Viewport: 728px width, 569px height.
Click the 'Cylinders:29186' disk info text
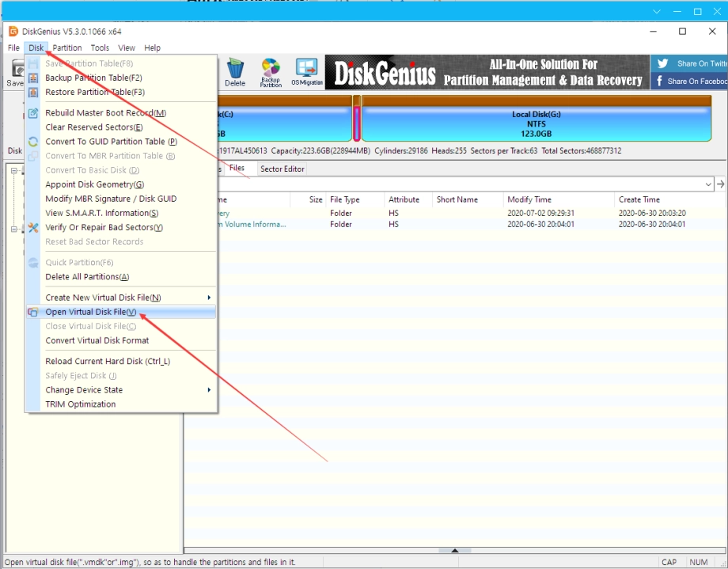coord(401,151)
